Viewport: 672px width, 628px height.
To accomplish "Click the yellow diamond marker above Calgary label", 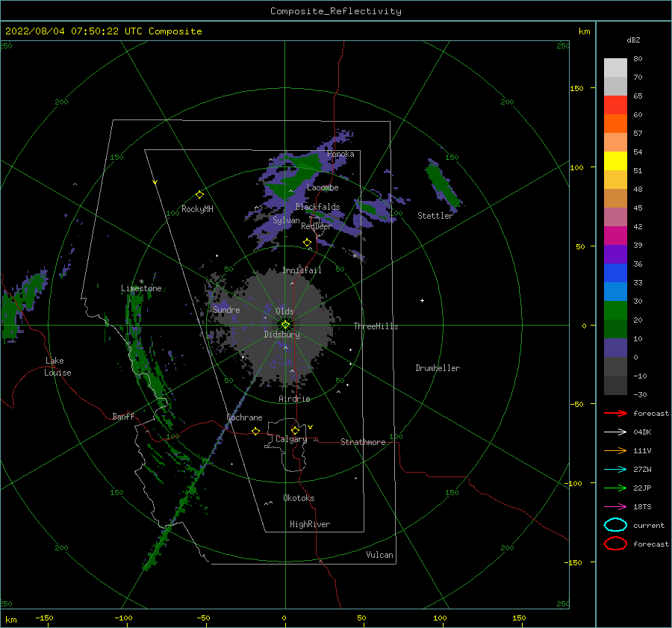I will 295,430.
